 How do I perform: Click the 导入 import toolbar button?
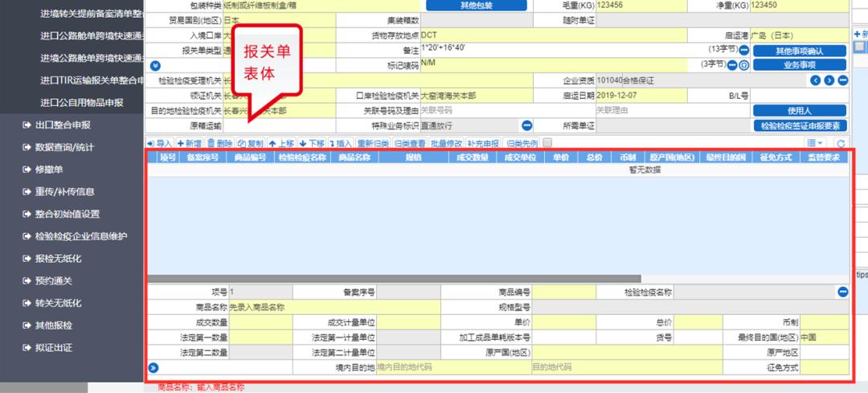point(160,143)
